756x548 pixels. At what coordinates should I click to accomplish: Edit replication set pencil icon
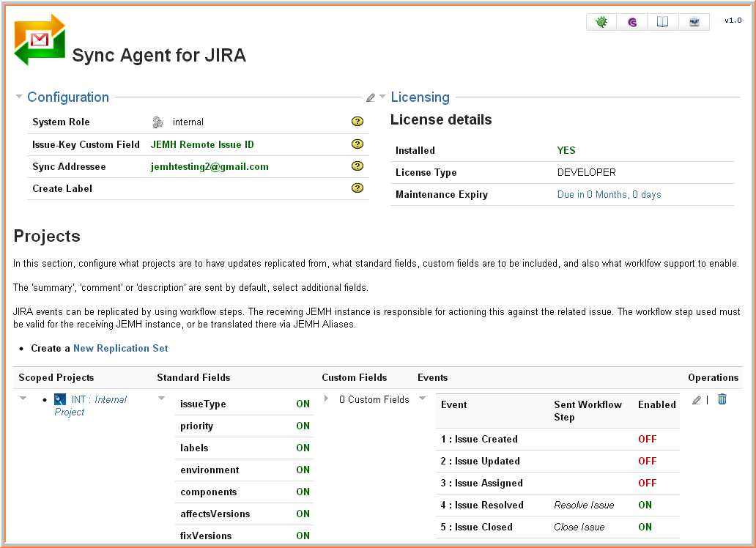[x=696, y=400]
